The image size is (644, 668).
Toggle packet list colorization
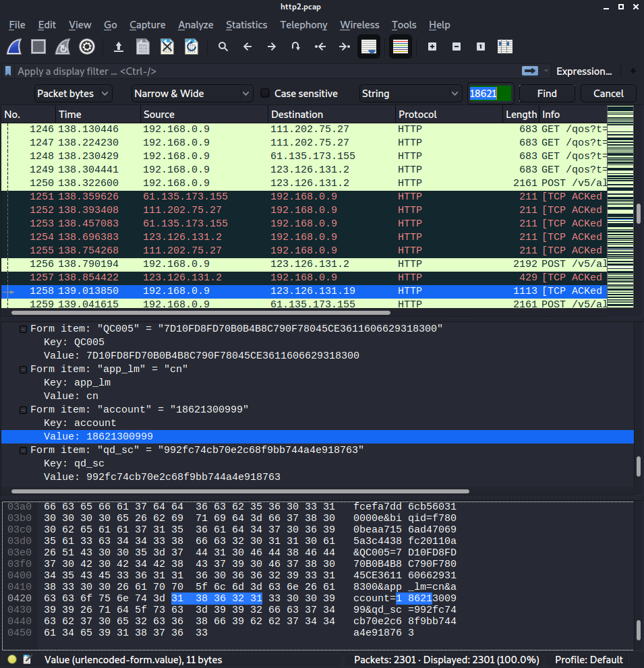pos(400,47)
